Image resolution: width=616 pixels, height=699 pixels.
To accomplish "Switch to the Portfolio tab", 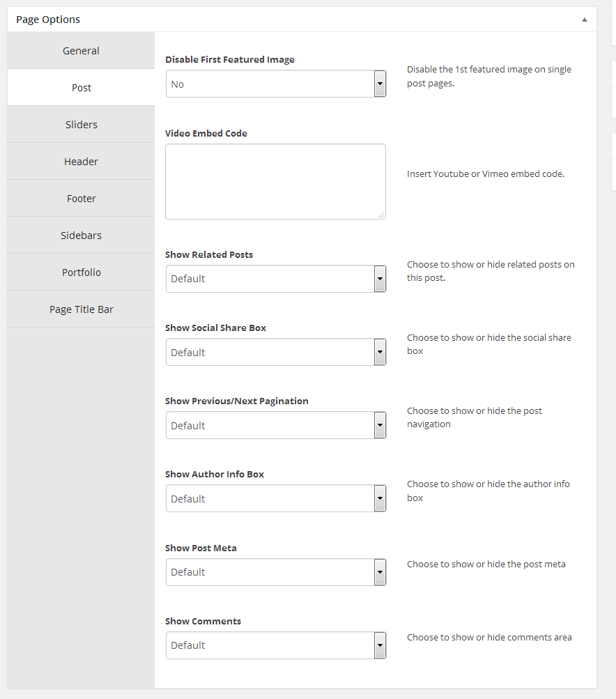I will pos(81,272).
